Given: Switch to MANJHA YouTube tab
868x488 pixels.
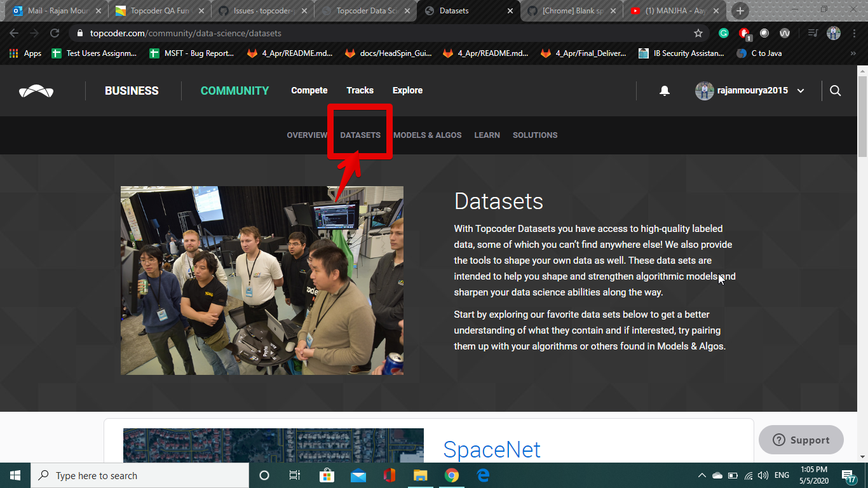Looking at the screenshot, I should point(675,11).
